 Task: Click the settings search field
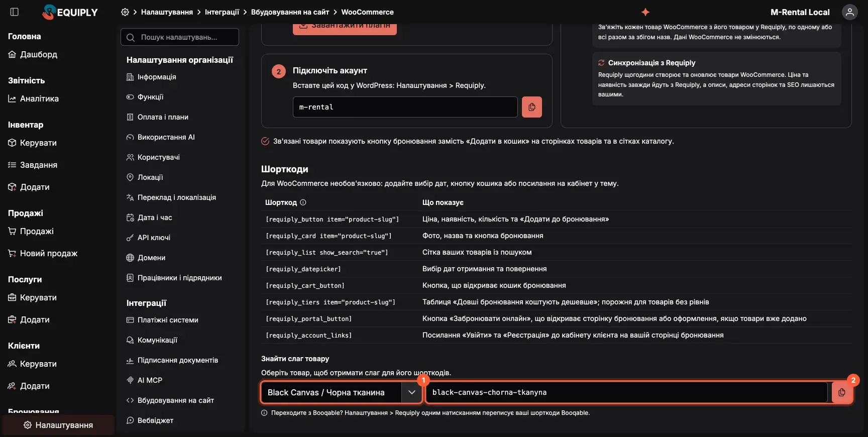click(180, 37)
